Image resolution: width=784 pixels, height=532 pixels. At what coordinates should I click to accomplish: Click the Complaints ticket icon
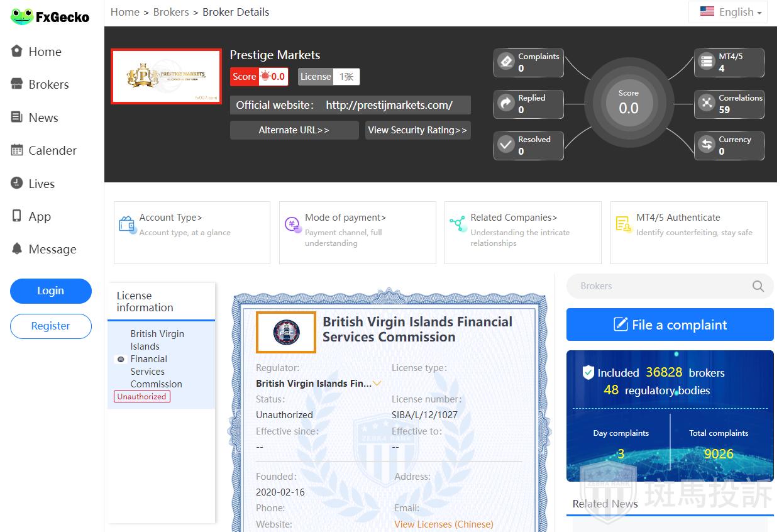click(x=506, y=62)
